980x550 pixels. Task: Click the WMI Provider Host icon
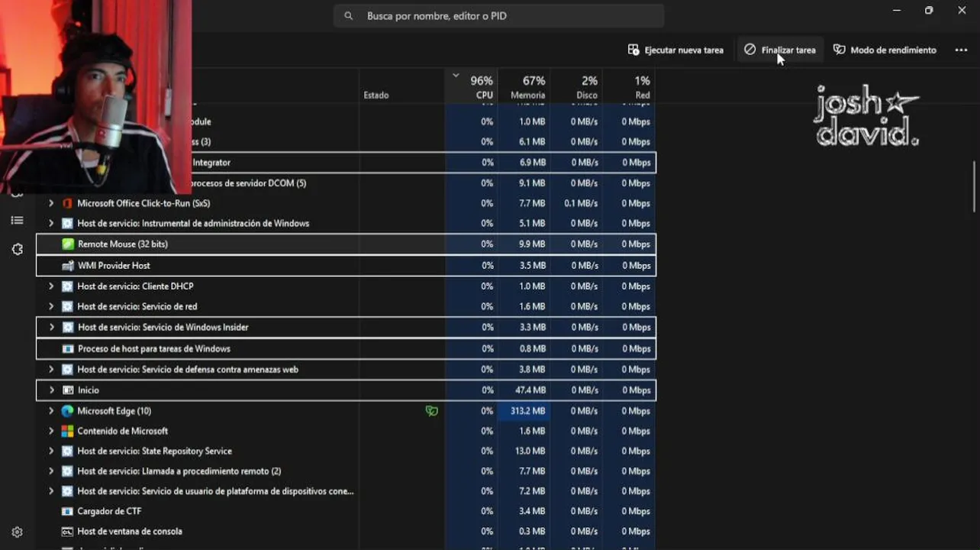[x=67, y=266]
